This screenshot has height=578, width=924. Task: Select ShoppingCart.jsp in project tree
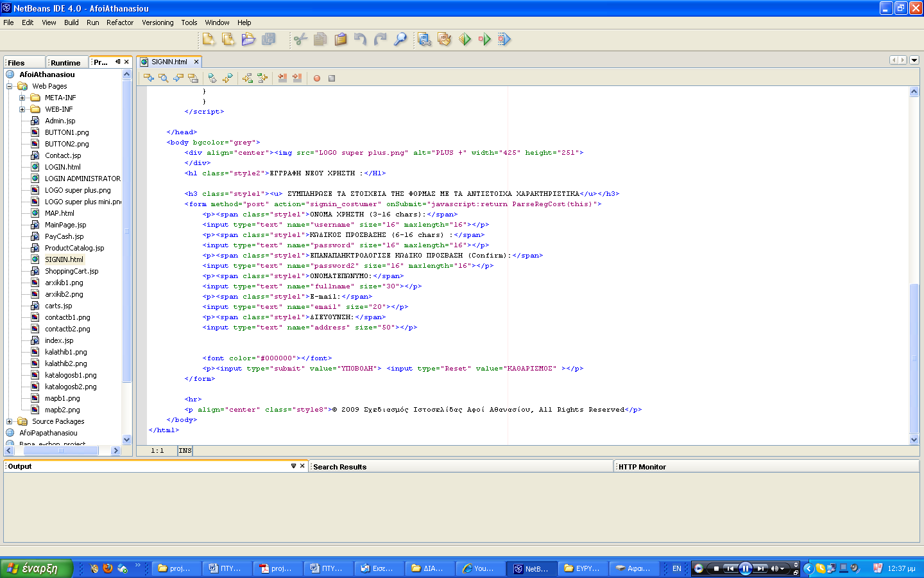click(x=71, y=271)
